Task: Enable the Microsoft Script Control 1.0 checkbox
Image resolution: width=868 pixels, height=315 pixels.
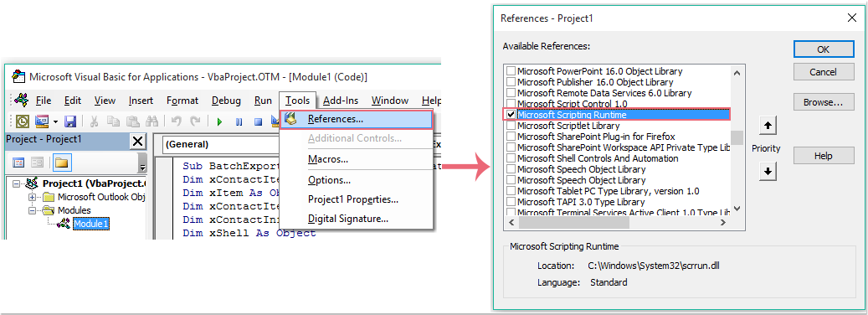Action: [511, 104]
